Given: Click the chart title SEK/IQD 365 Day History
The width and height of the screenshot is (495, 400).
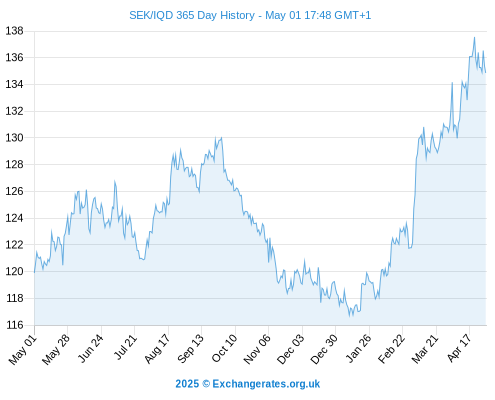Looking at the screenshot, I should [192, 15].
